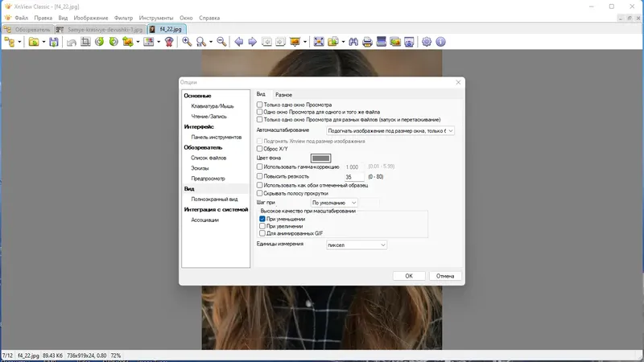
Task: Select 'Панель инструментов' in options tree
Action: click(x=216, y=137)
